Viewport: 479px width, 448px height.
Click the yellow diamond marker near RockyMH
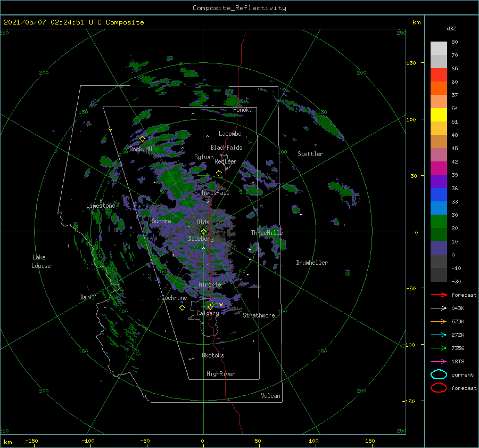(x=142, y=139)
